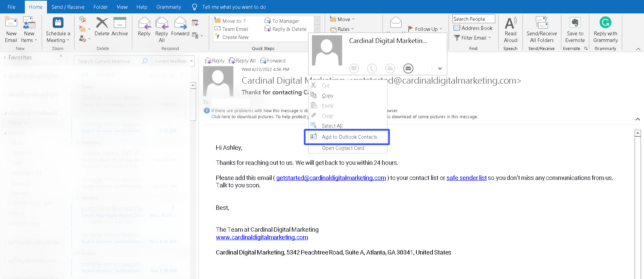
Task: Open More respond actions dropdown
Action: point(197,36)
